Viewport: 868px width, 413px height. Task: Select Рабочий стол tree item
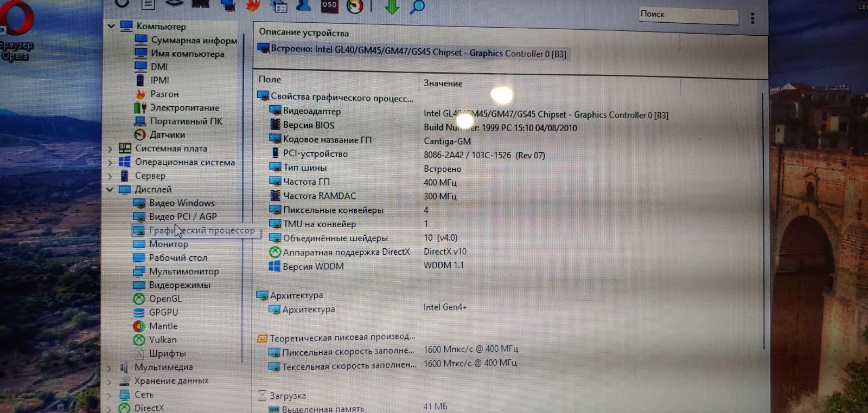click(x=170, y=257)
